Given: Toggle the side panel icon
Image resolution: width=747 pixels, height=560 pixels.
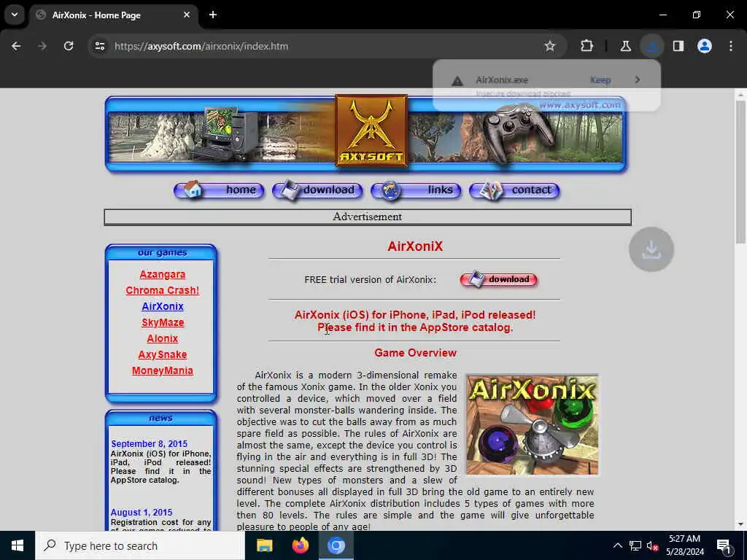Looking at the screenshot, I should tap(678, 46).
